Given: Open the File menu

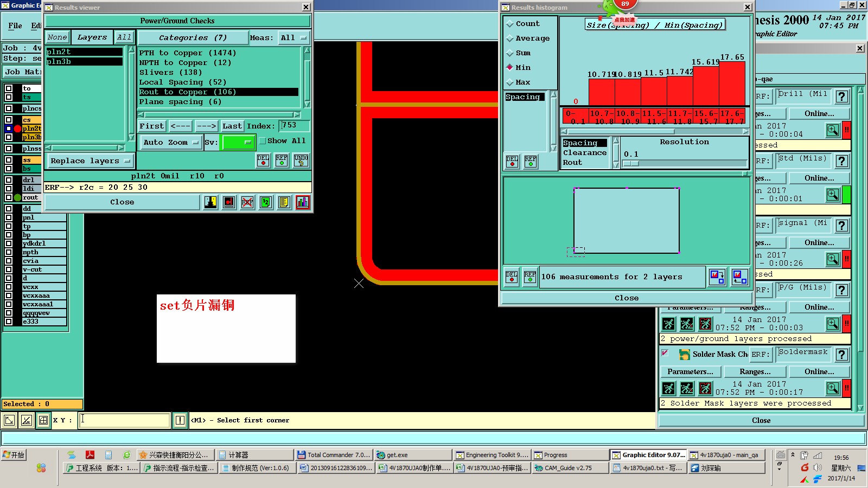Looking at the screenshot, I should (x=15, y=25).
